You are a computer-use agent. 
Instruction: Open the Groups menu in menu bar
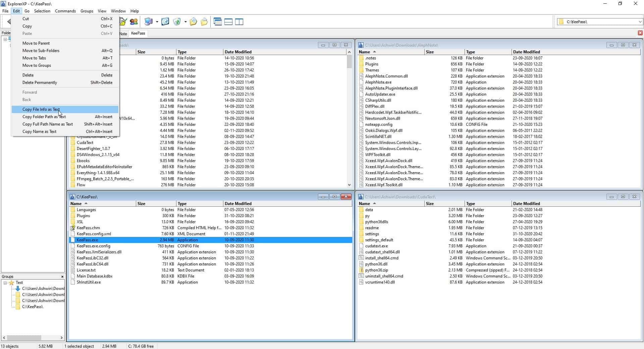[x=87, y=11]
